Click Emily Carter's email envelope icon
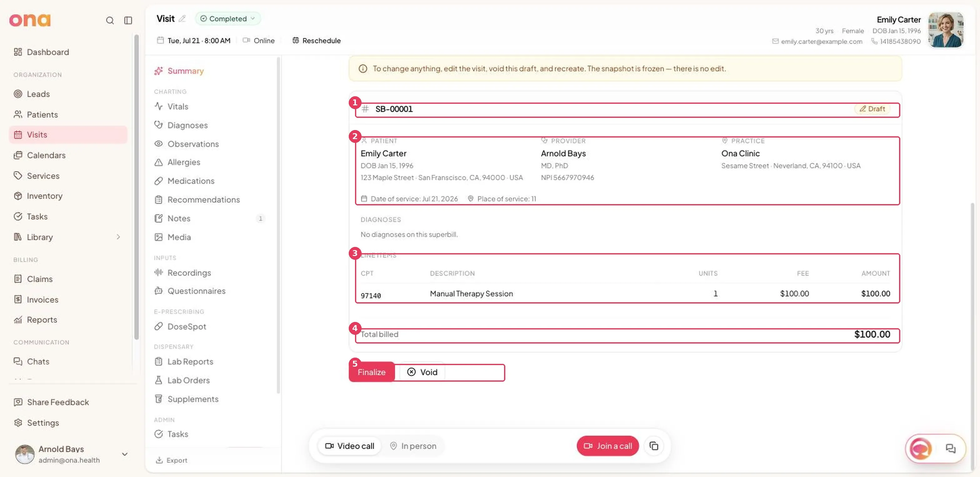The height and width of the screenshot is (477, 980). (775, 42)
